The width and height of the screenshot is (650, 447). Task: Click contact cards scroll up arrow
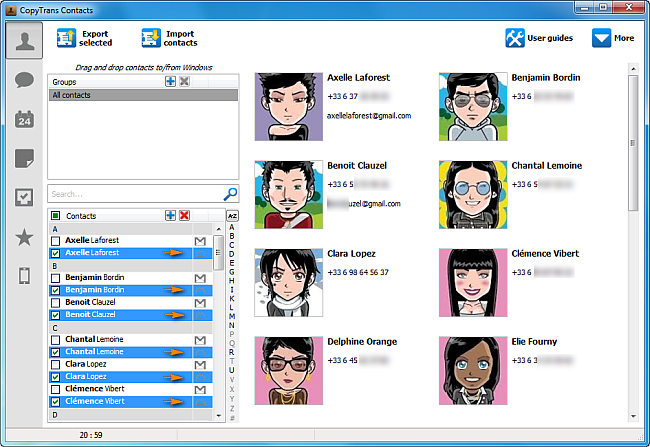[x=633, y=68]
